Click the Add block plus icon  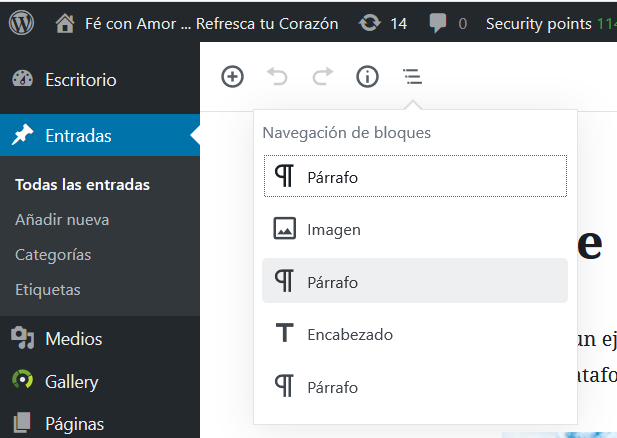click(232, 76)
